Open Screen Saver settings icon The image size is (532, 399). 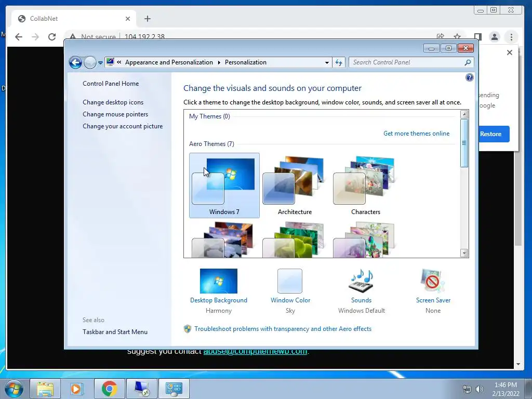[x=433, y=281]
